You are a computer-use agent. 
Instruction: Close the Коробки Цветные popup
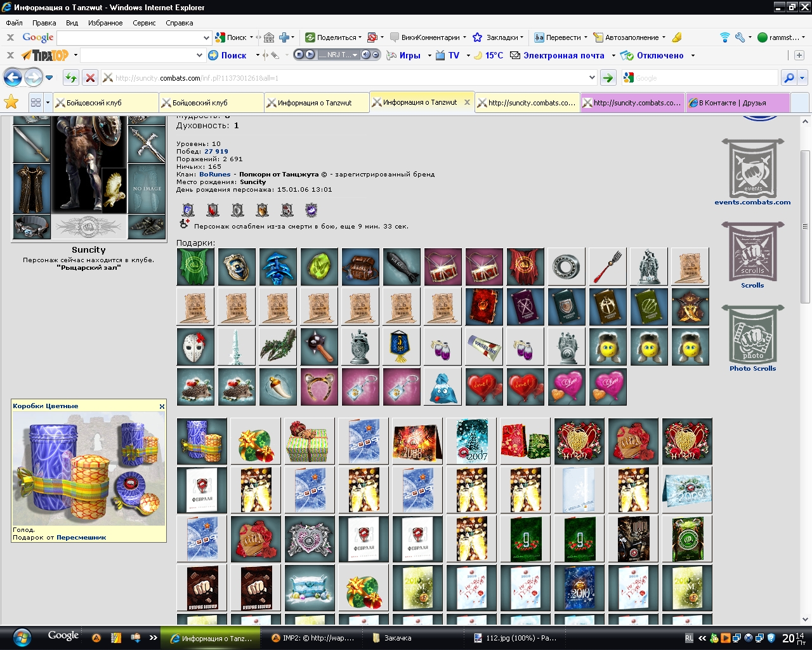(162, 406)
